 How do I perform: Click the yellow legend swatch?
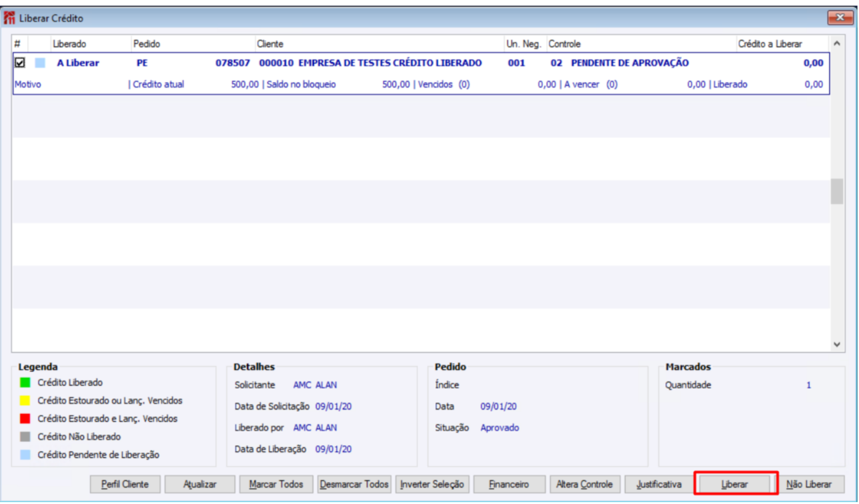click(x=25, y=401)
